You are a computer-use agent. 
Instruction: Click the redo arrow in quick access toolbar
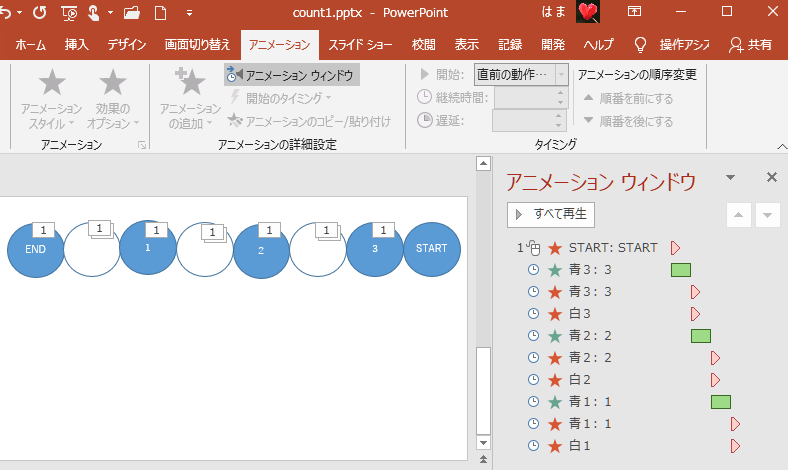[40, 13]
